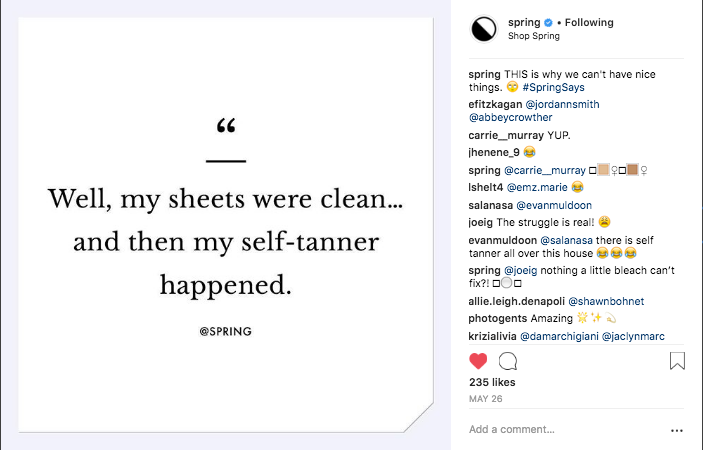Click the red heart like icon
This screenshot has width=703, height=450.
(478, 361)
